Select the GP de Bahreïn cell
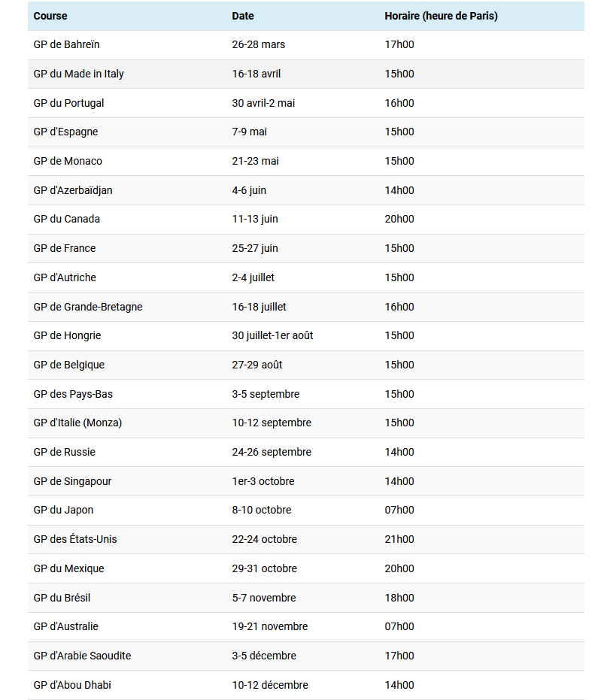This screenshot has height=700, width=604. point(65,44)
